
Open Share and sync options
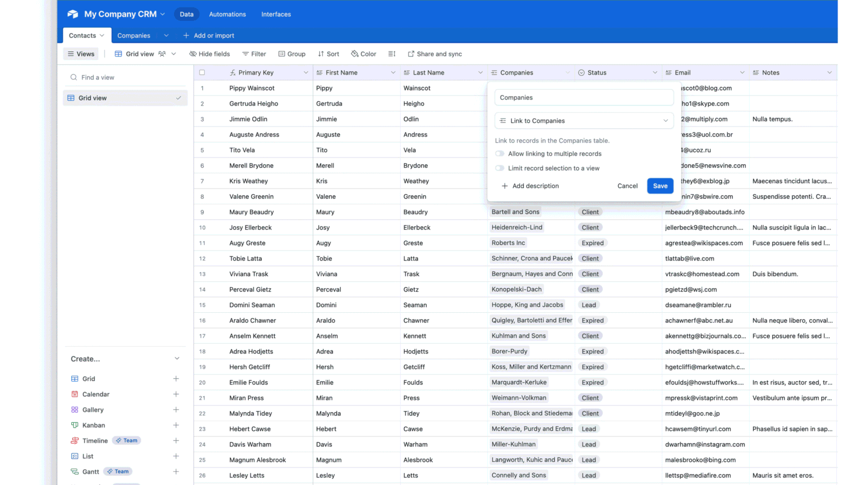click(x=435, y=54)
